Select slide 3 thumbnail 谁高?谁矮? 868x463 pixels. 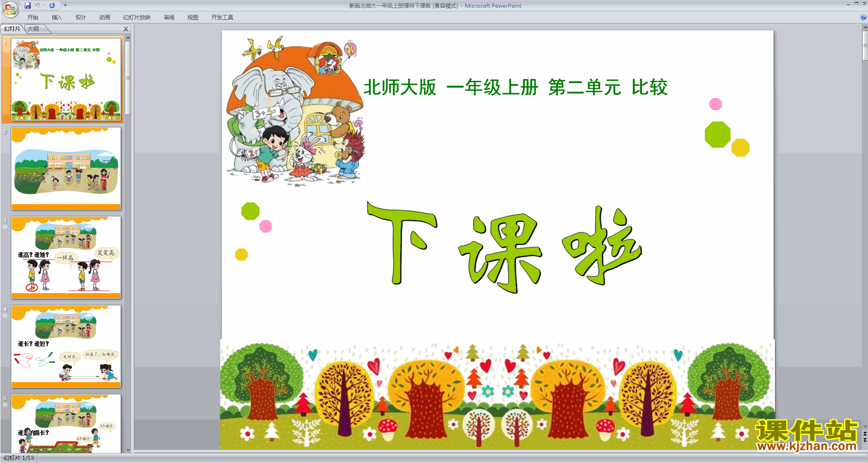(x=66, y=257)
